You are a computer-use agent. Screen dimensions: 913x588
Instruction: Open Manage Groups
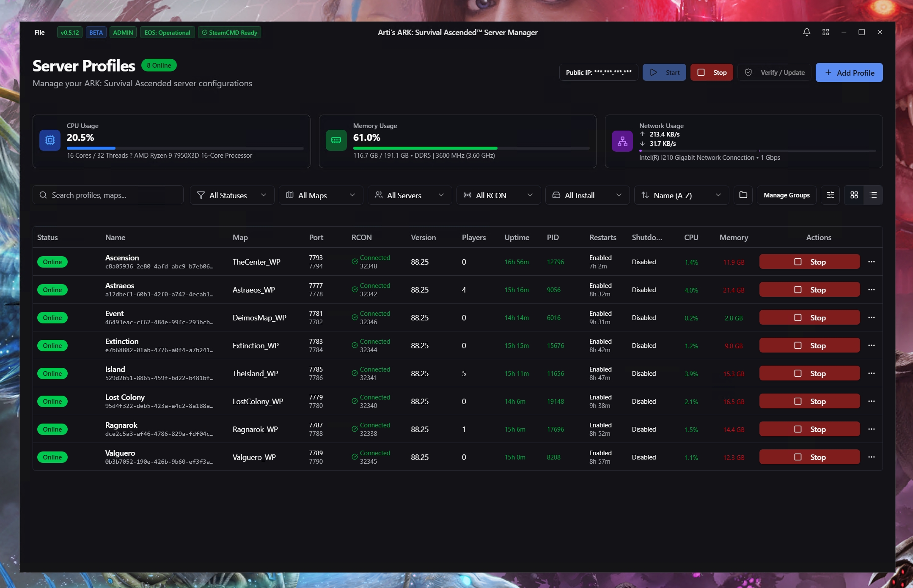786,195
